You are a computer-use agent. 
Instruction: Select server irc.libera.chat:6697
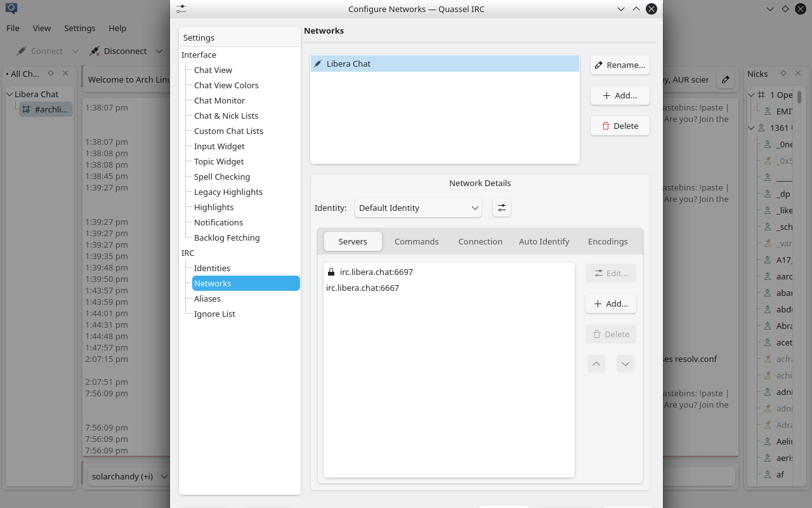pyautogui.click(x=449, y=272)
